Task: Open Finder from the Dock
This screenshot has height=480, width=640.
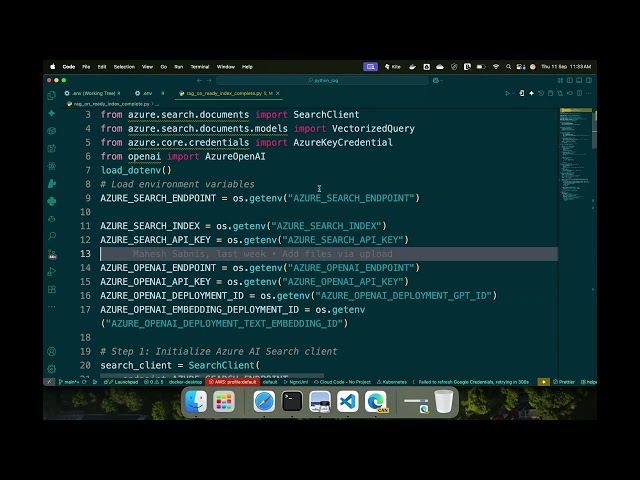Action: click(196, 402)
